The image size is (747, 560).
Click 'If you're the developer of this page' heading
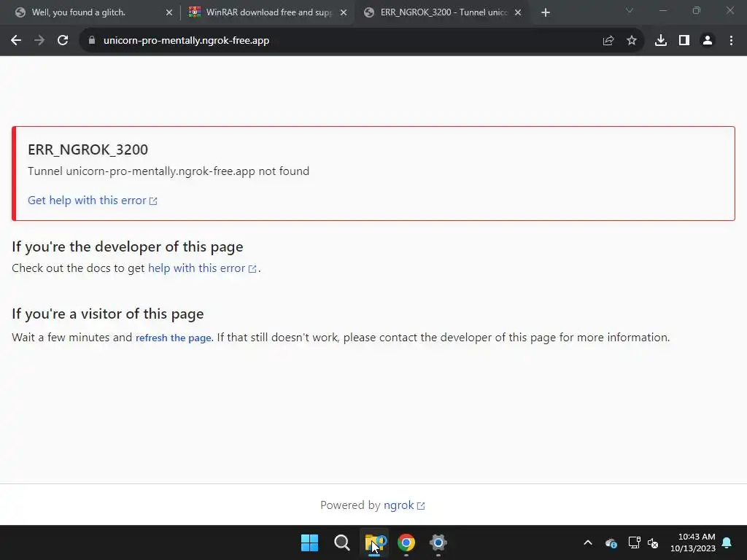pos(127,246)
